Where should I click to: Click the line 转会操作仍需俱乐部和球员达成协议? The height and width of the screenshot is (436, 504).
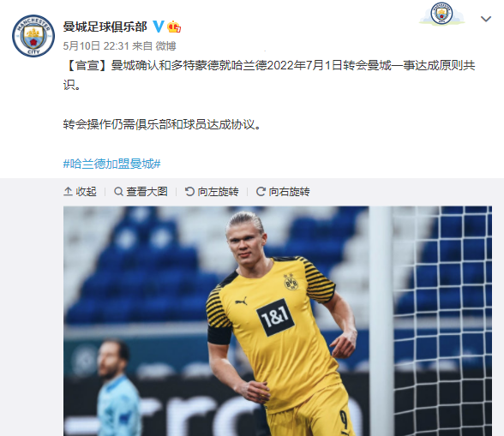pos(162,124)
